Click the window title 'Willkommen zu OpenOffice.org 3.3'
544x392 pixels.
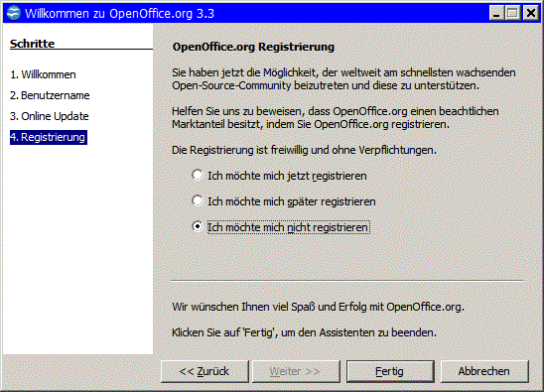[x=120, y=14]
